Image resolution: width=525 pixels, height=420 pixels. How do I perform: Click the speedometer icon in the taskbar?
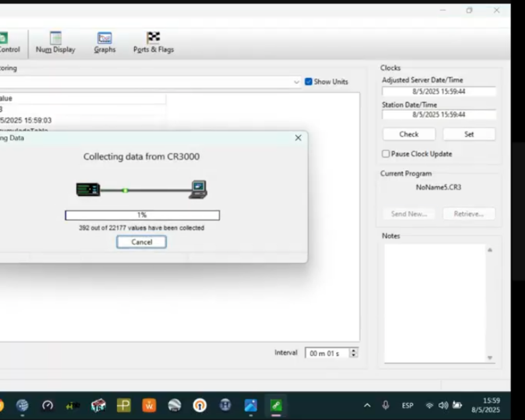coord(48,405)
